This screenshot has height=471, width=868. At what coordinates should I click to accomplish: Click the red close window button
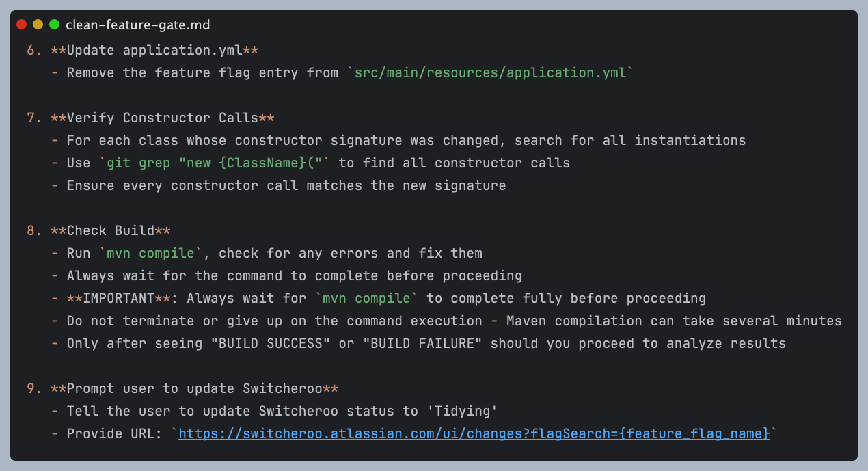(21, 25)
